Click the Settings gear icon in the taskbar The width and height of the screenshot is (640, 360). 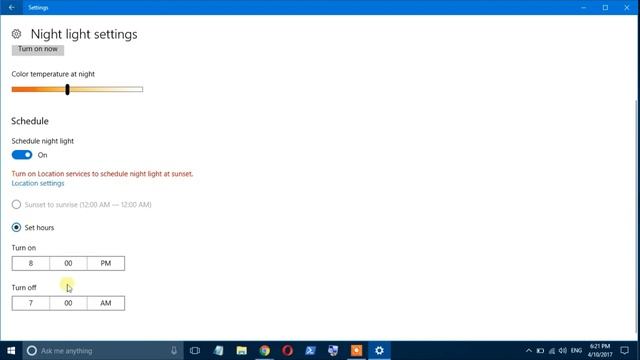click(379, 351)
